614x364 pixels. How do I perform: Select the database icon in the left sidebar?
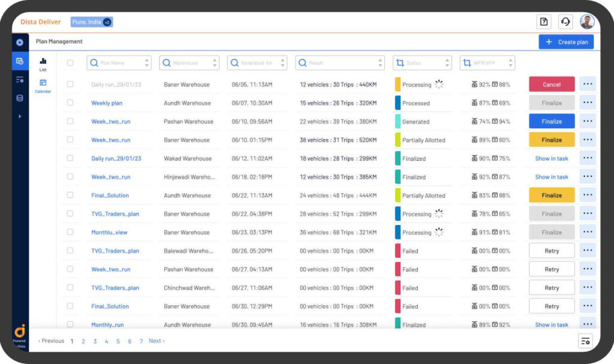(20, 96)
